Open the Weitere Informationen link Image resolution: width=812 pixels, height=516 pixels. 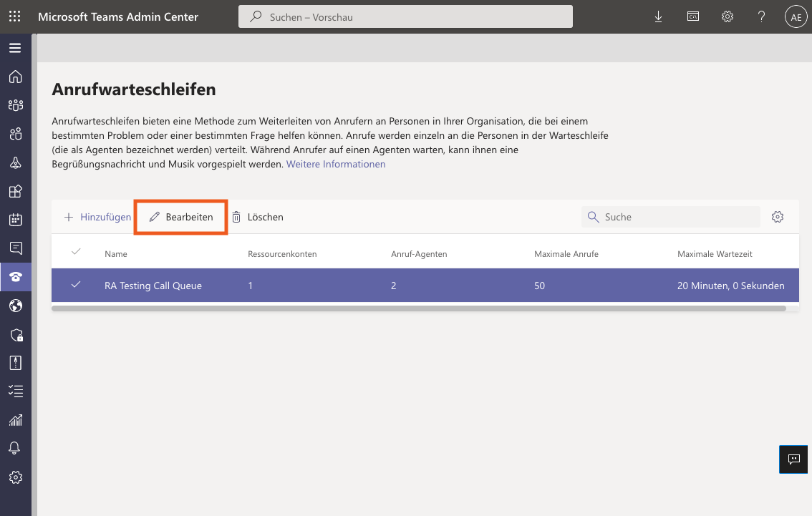336,164
